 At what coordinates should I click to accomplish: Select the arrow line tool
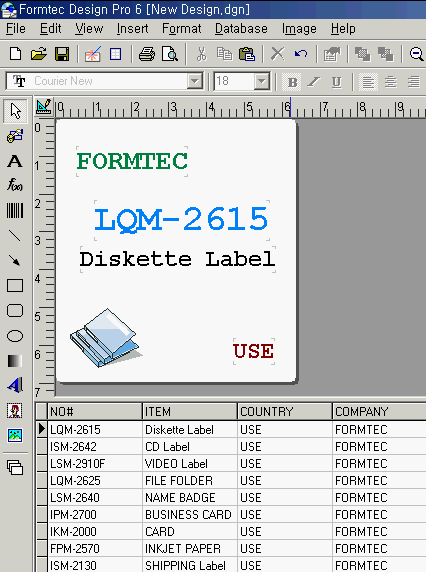pyautogui.click(x=15, y=260)
